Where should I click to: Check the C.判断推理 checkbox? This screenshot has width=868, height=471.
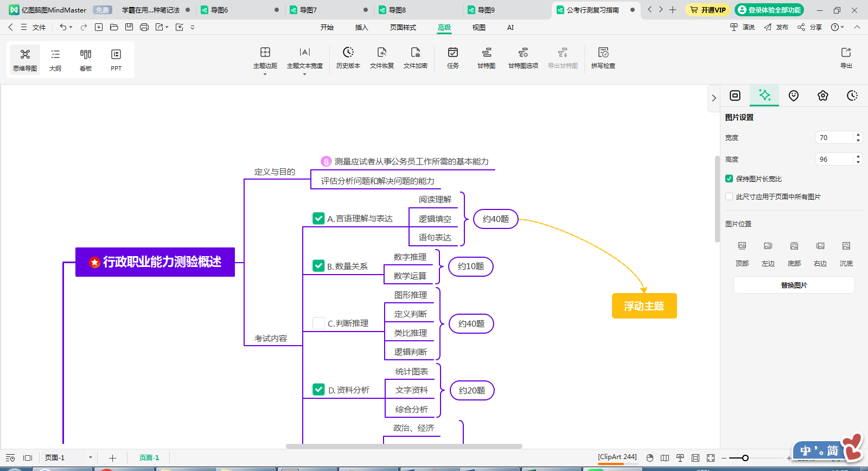tap(319, 323)
